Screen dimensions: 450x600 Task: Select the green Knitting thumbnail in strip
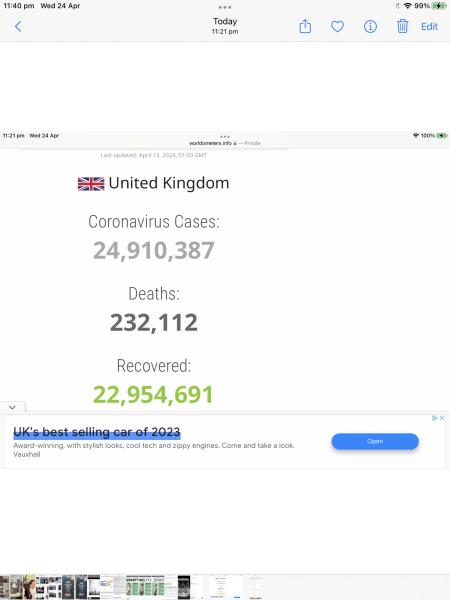click(145, 587)
